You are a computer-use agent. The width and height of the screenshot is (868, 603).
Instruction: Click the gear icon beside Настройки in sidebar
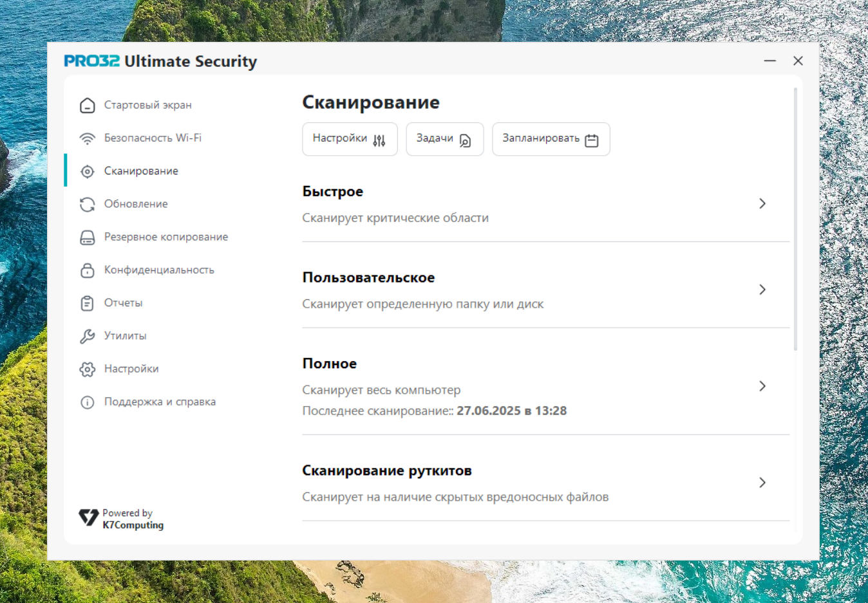point(88,369)
